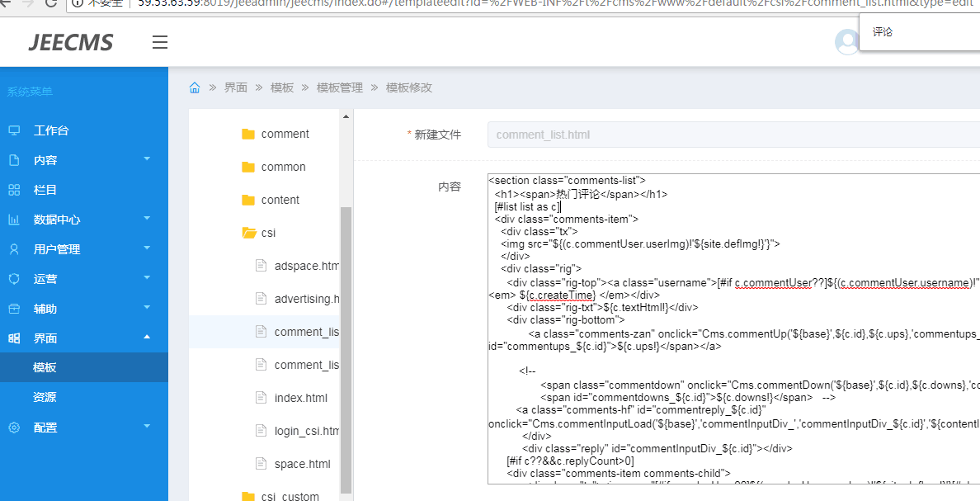Screen dimensions: 980x501
Task: Select the 资源 submenu item
Action: (45, 397)
